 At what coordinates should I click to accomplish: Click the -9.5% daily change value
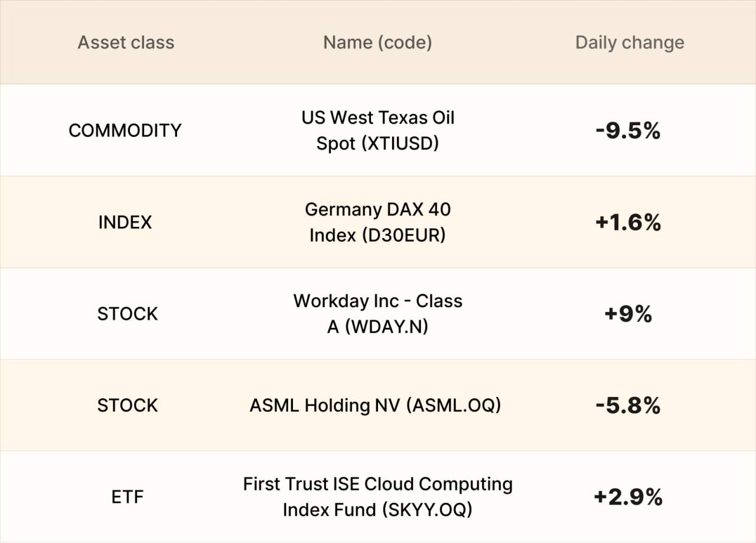tap(628, 131)
